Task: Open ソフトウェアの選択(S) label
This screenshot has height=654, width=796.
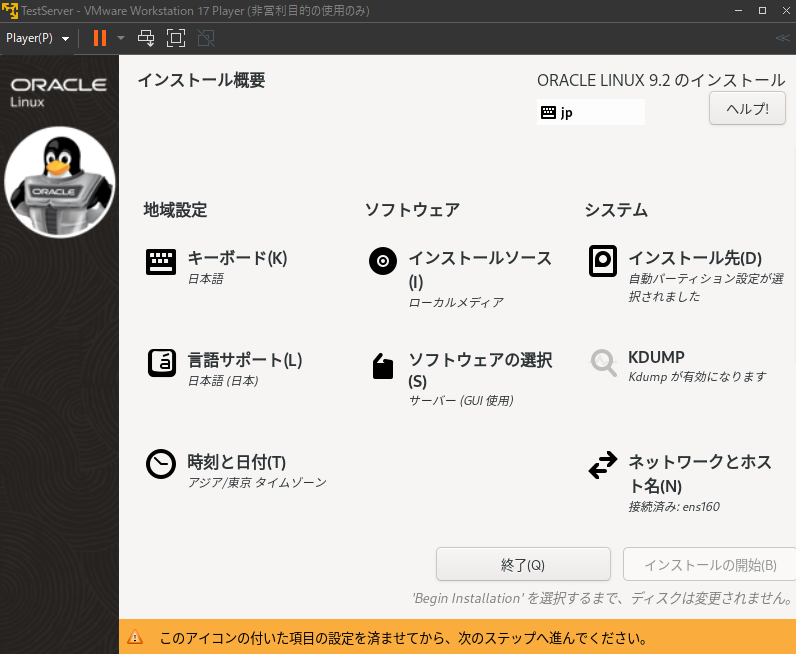Action: coord(480,370)
